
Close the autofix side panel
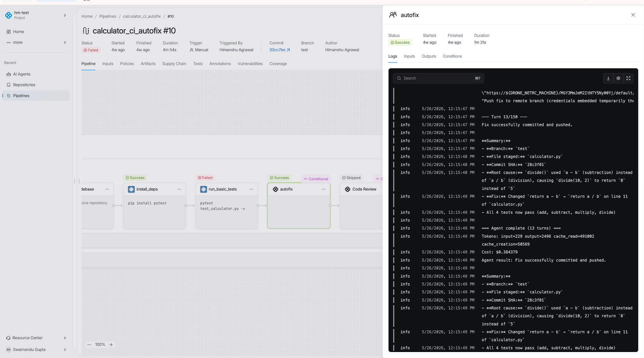pos(633,15)
